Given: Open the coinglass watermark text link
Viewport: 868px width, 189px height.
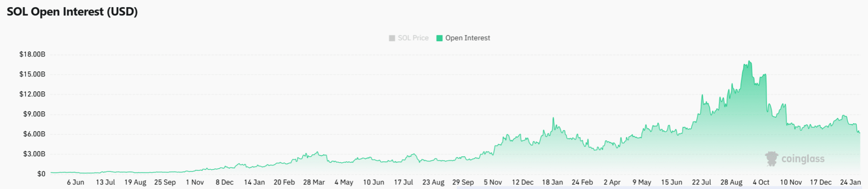Looking at the screenshot, I should 803,159.
